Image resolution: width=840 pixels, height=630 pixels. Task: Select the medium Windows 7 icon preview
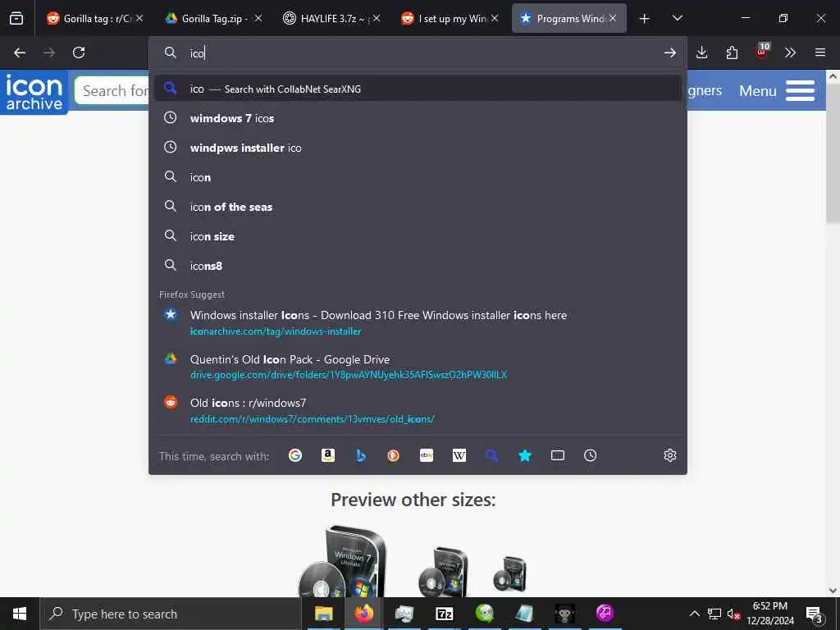pos(444,571)
